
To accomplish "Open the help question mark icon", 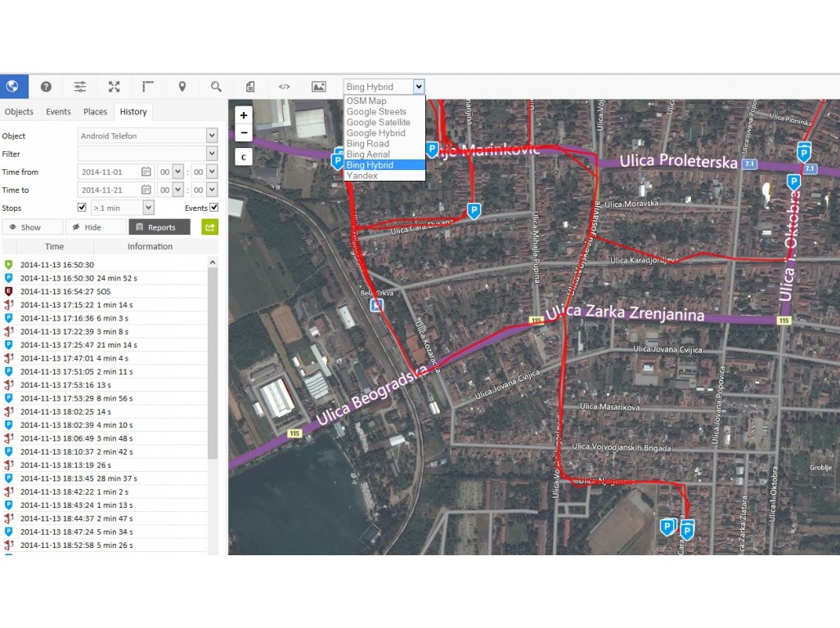I will (x=46, y=86).
